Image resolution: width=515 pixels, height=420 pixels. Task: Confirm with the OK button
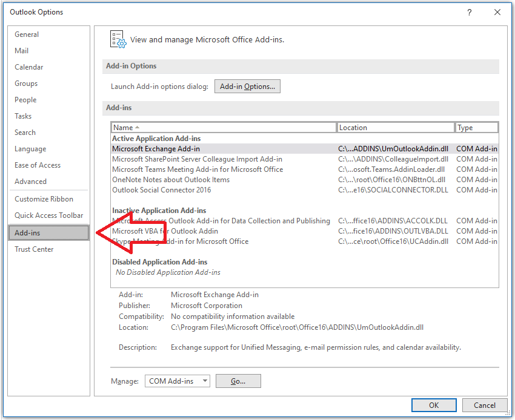tap(434, 405)
